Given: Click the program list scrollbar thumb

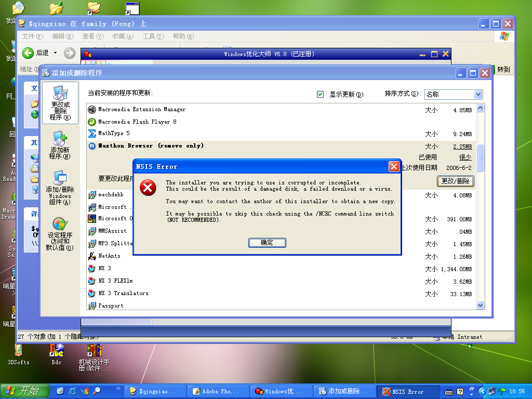Looking at the screenshot, I should click(x=480, y=158).
